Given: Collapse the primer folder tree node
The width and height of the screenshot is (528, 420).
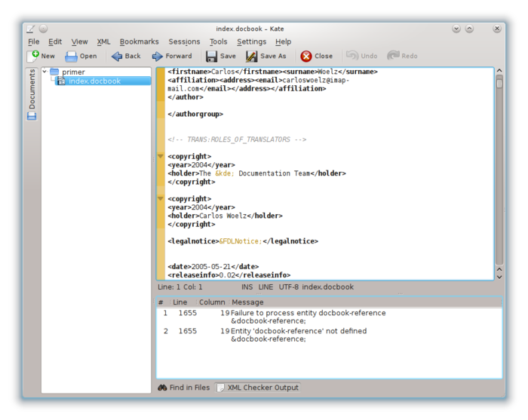Looking at the screenshot, I should 45,72.
